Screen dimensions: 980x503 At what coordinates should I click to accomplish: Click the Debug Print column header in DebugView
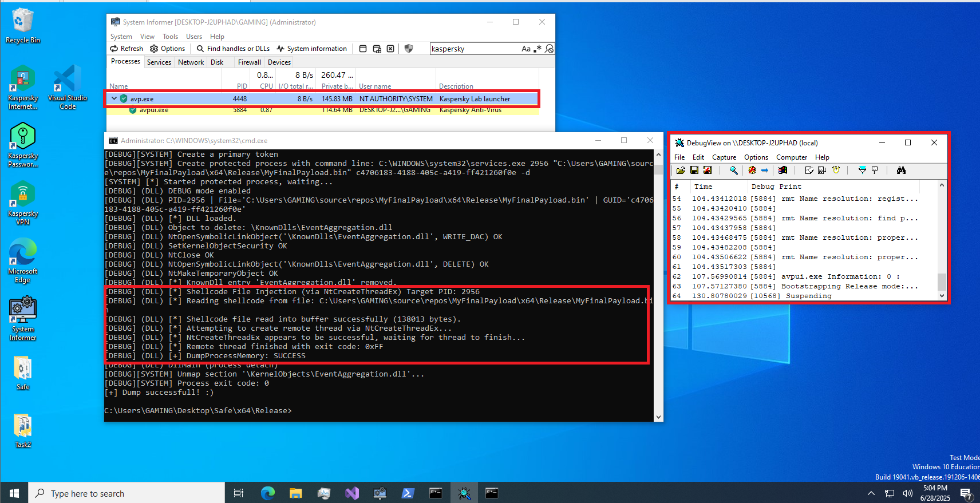click(833, 187)
